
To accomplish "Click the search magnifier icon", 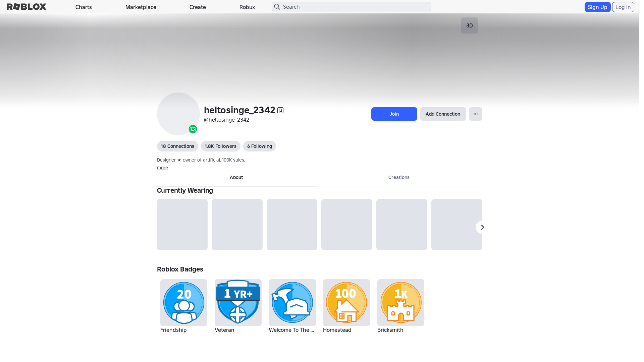I will coord(277,7).
